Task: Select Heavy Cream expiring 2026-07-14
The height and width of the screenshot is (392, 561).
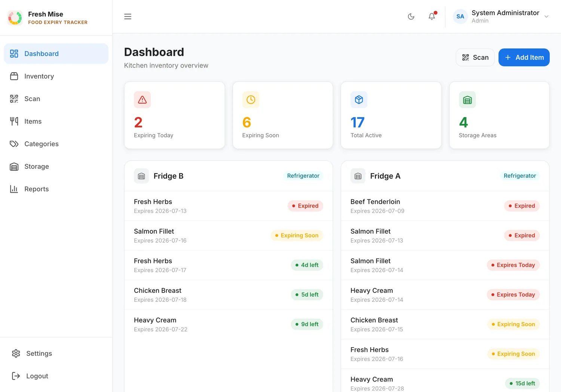Action: 445,295
